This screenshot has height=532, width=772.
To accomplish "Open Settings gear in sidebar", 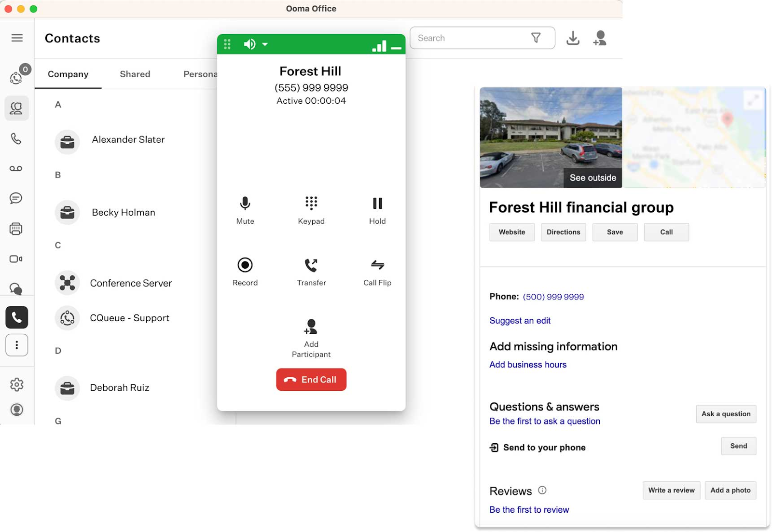I will (17, 384).
